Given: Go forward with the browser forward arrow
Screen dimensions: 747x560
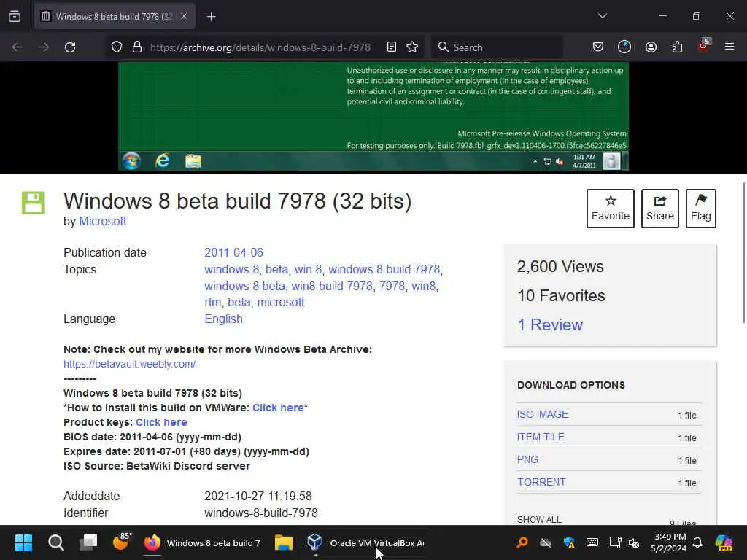Looking at the screenshot, I should 43,47.
